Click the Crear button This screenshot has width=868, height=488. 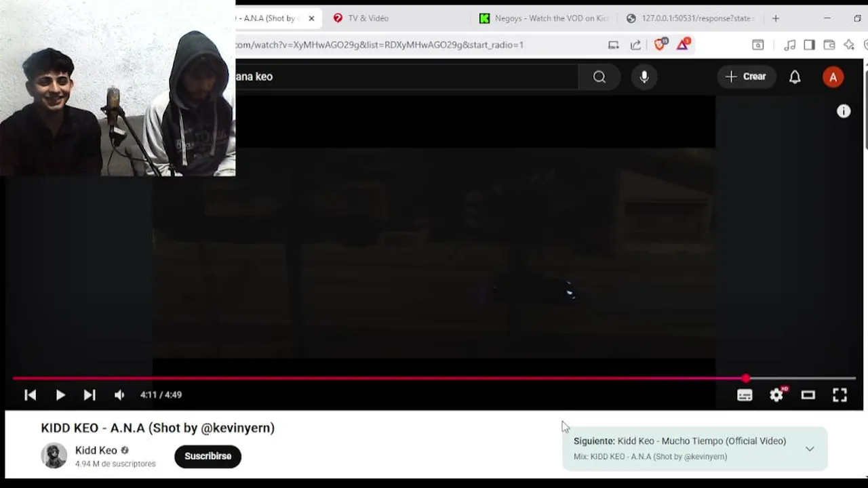[746, 77]
